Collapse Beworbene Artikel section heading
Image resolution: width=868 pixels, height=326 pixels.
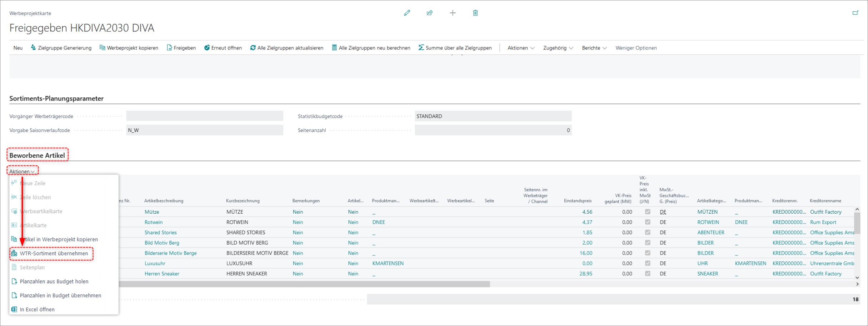pos(37,156)
